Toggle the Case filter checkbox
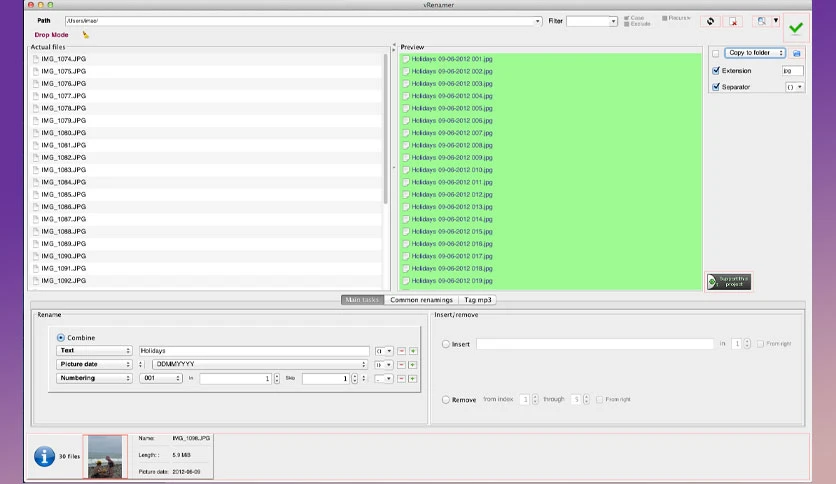Viewport: 836px width, 484px height. point(626,18)
